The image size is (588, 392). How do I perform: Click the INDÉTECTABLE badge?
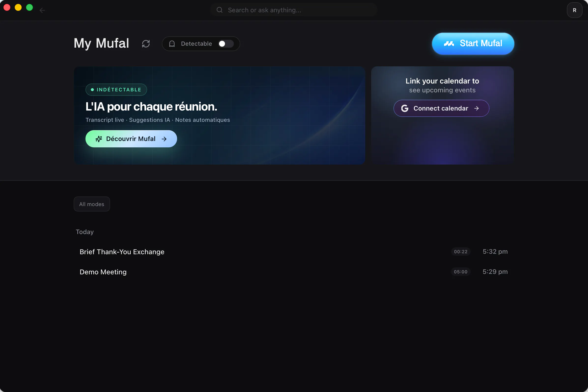click(116, 89)
